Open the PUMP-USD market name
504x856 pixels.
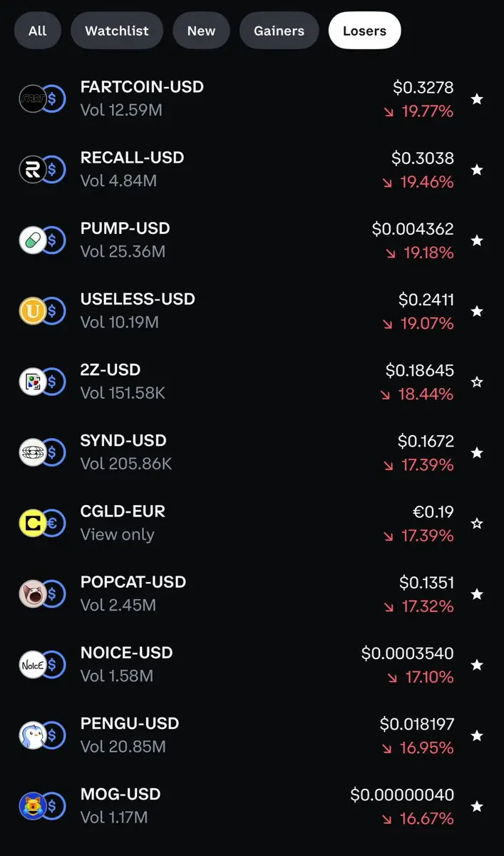[x=125, y=228]
